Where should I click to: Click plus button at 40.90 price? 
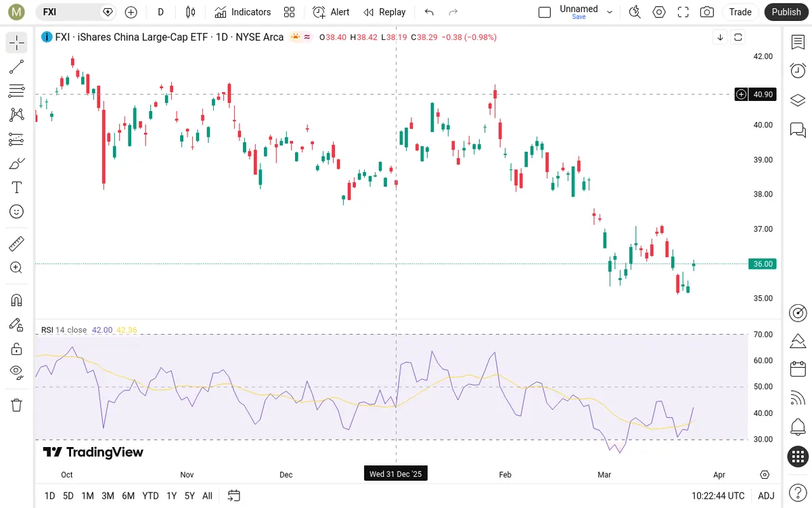742,94
